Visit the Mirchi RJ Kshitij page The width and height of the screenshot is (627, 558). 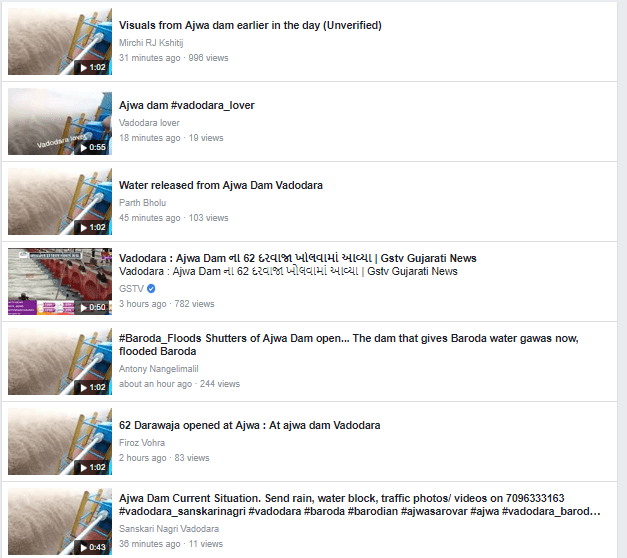click(151, 43)
